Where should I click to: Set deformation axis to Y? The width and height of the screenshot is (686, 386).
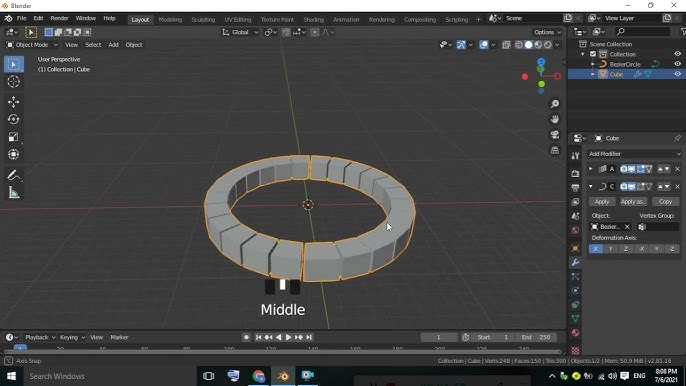pyautogui.click(x=611, y=249)
